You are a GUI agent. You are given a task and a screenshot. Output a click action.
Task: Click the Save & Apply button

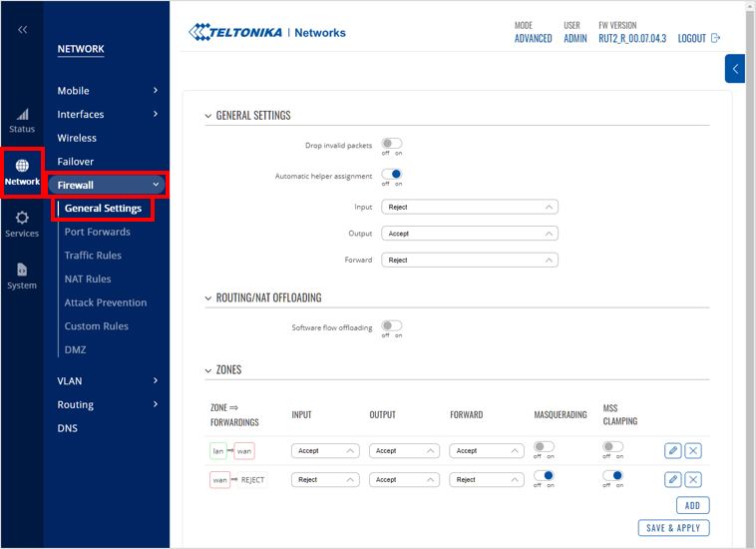click(673, 528)
